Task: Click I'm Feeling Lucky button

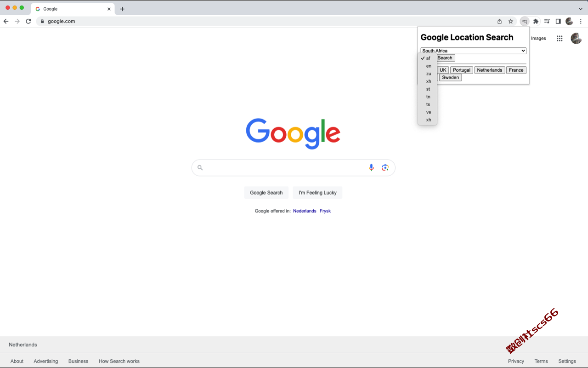Action: pos(317,193)
